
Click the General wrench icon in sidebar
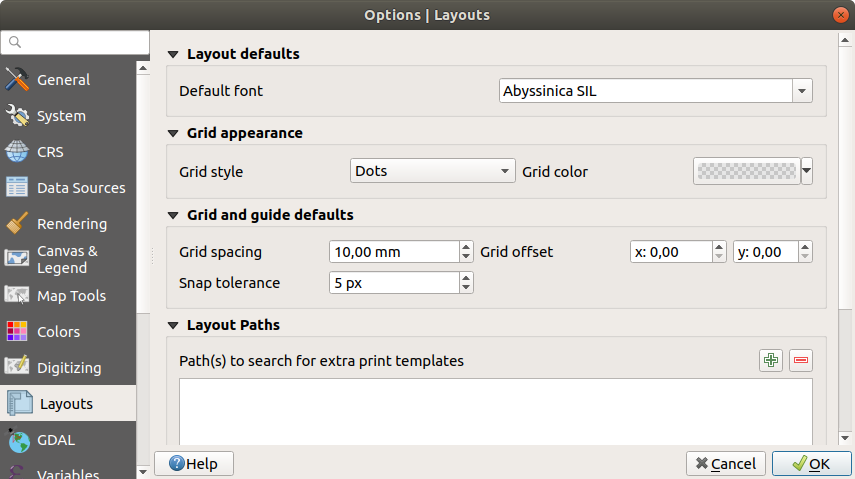click(x=17, y=80)
